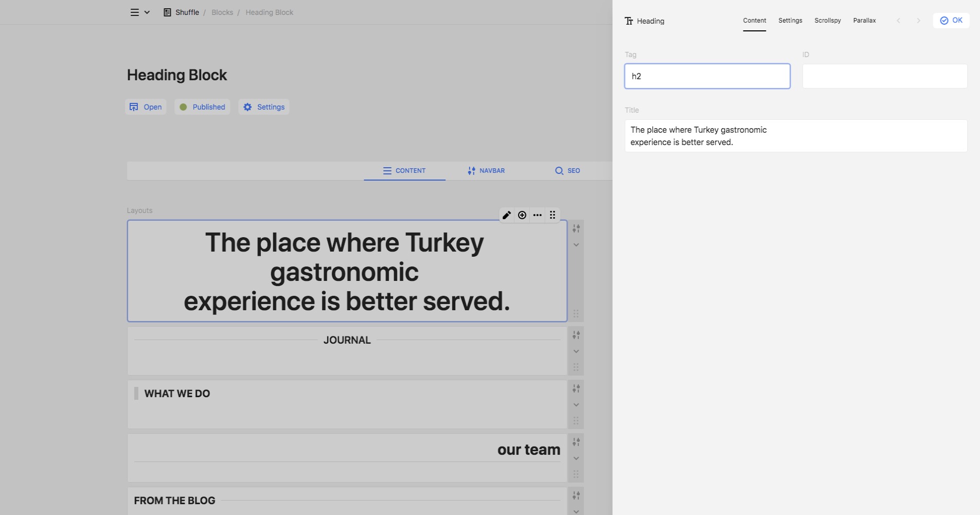This screenshot has height=515, width=980.
Task: Switch to the Scrollspy tab
Action: click(827, 21)
